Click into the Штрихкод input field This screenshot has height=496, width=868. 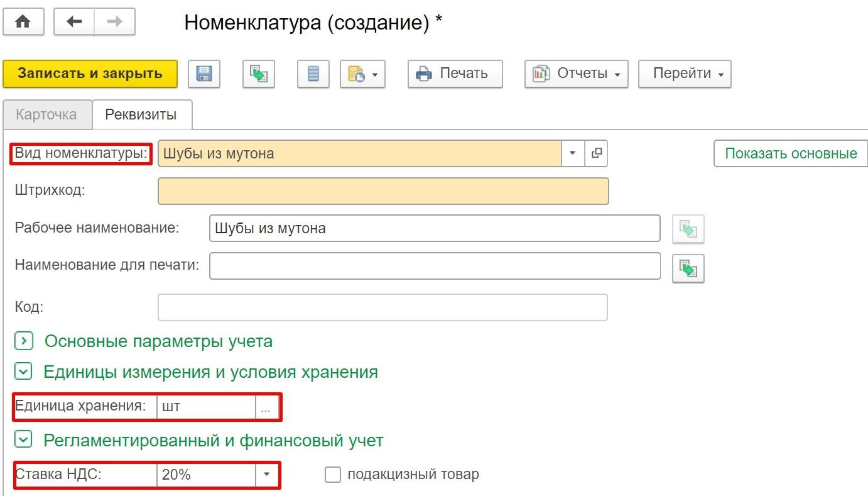[383, 191]
